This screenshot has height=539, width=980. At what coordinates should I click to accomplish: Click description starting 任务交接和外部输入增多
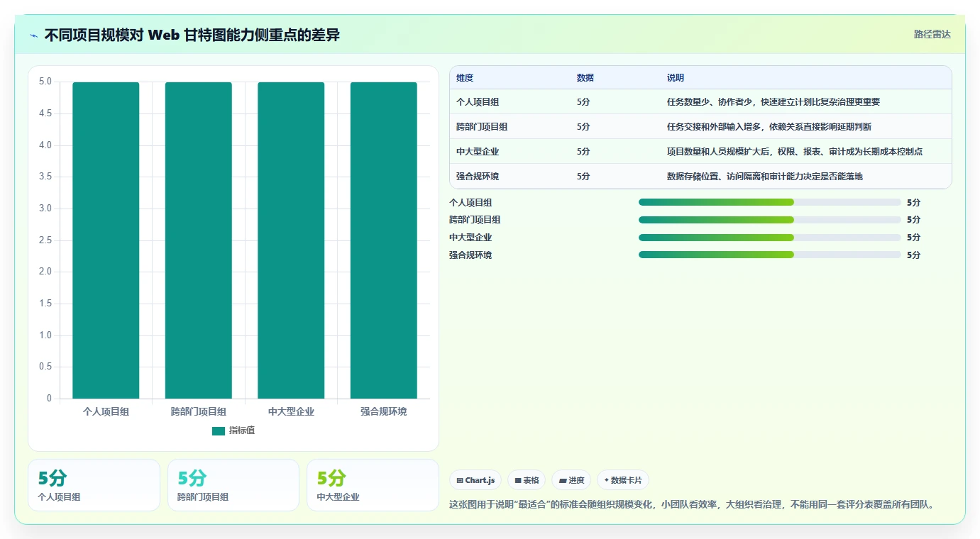click(769, 127)
